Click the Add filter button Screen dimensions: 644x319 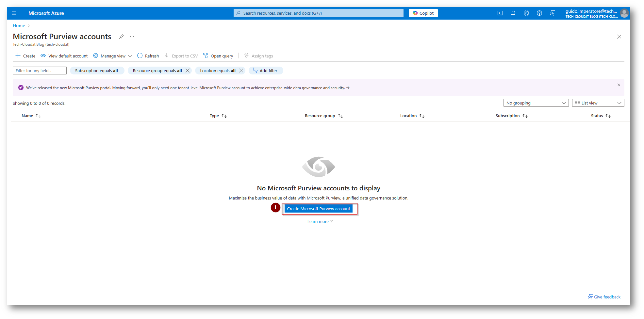pyautogui.click(x=266, y=71)
